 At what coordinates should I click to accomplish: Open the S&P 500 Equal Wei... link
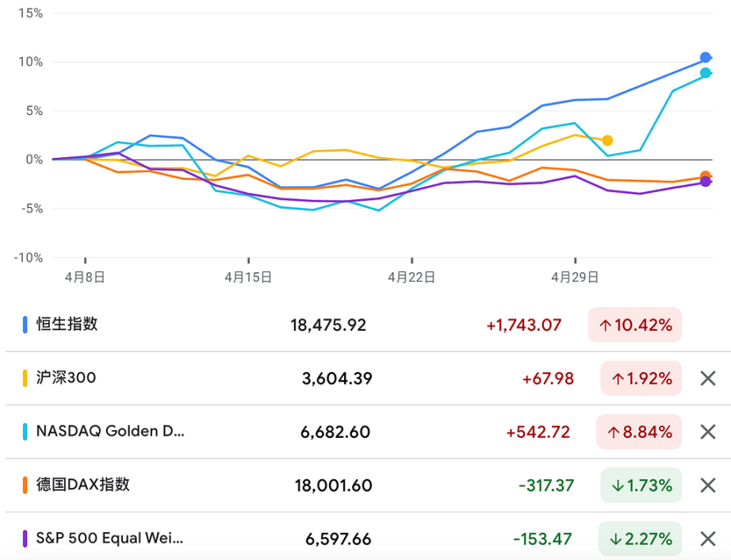click(109, 539)
